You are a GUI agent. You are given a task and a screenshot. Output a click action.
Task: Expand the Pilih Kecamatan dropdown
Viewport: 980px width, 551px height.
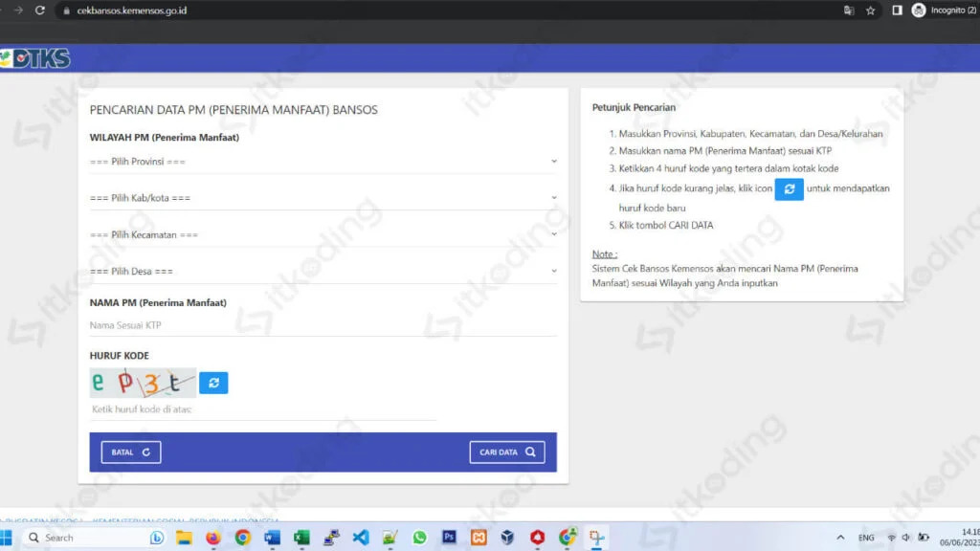click(x=323, y=234)
